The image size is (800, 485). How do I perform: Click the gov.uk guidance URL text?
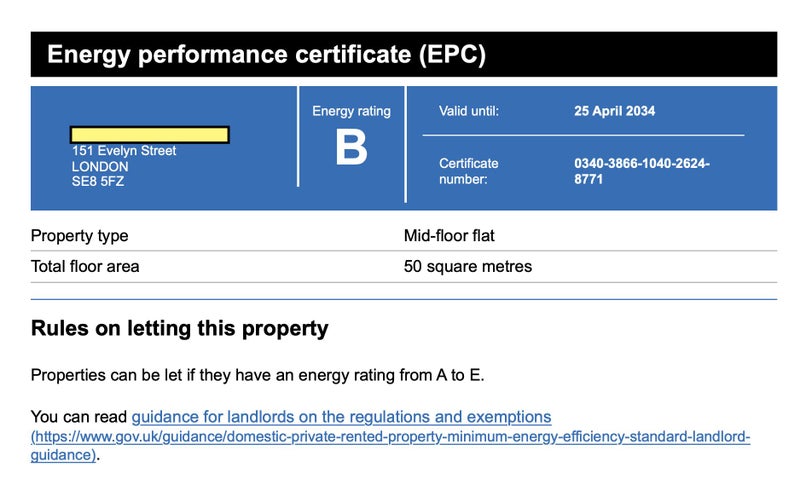click(x=390, y=437)
